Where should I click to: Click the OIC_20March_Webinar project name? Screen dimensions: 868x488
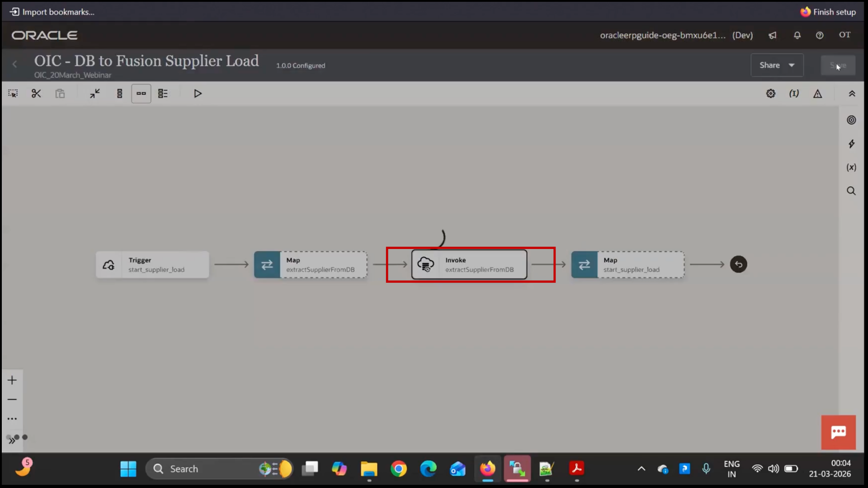pyautogui.click(x=73, y=75)
